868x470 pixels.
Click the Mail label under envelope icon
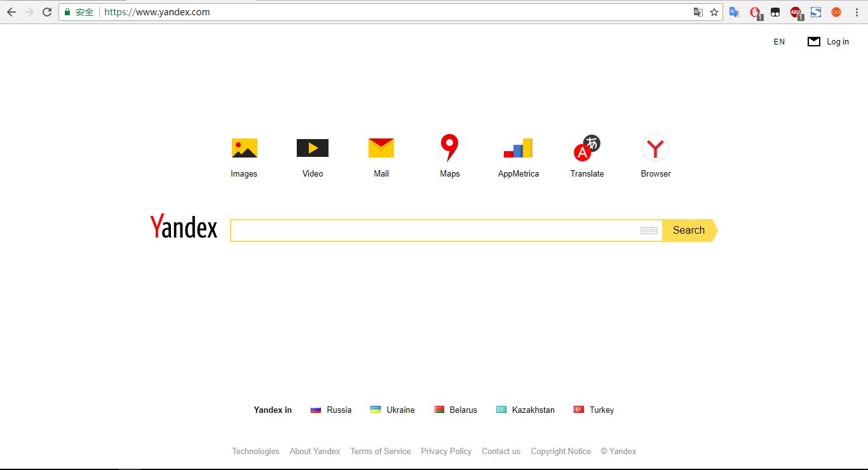click(381, 174)
